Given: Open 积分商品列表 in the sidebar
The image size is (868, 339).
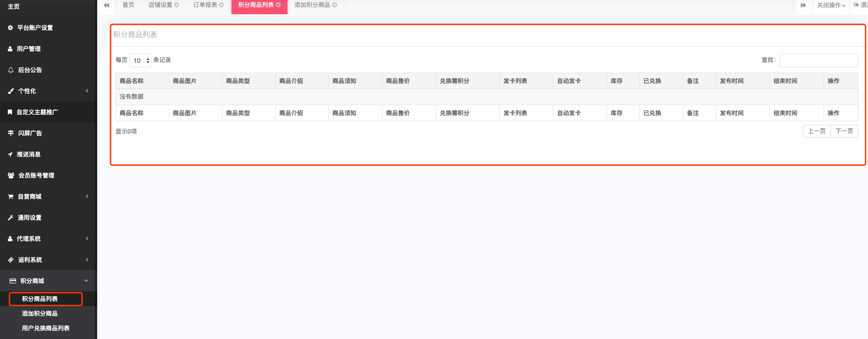Looking at the screenshot, I should [40, 299].
